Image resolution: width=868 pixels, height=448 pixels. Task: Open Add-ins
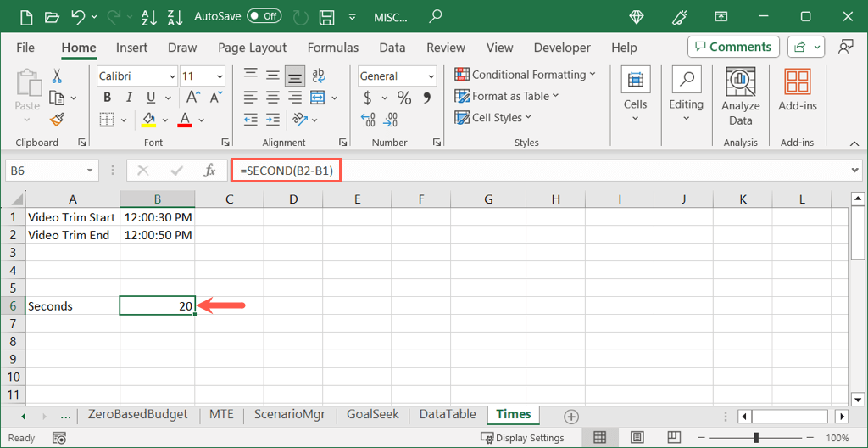point(798,92)
